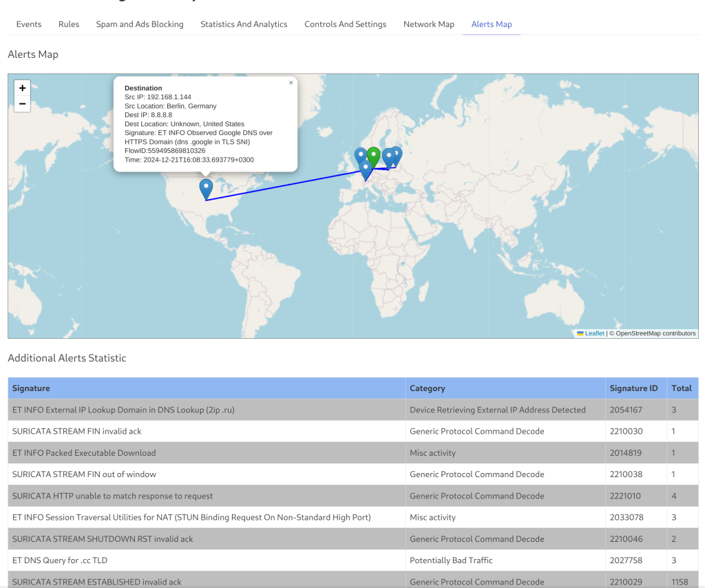Select the blue marker in United States

point(206,188)
